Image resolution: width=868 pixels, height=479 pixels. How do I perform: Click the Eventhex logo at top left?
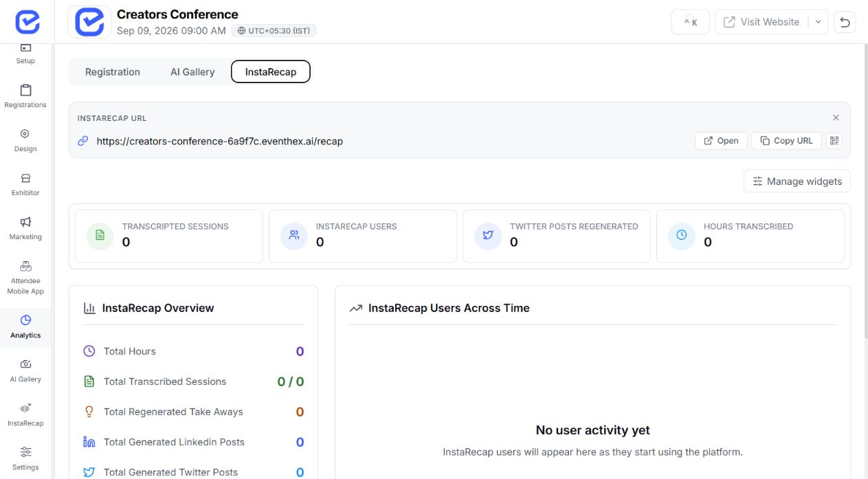click(x=27, y=22)
